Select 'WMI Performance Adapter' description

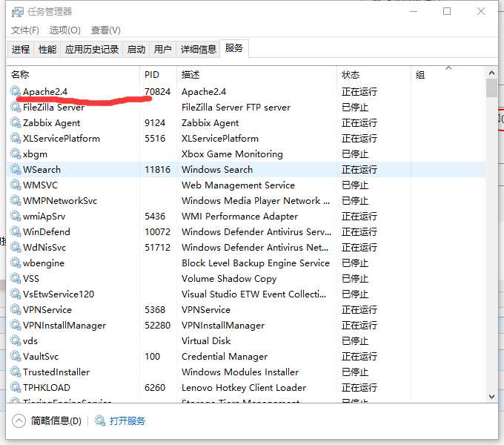point(240,217)
